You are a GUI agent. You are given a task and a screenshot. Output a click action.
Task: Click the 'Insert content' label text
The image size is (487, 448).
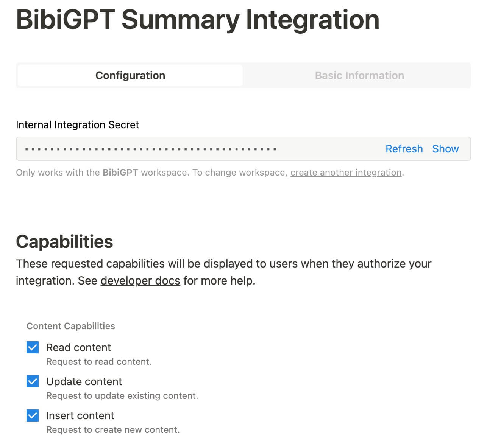click(80, 415)
